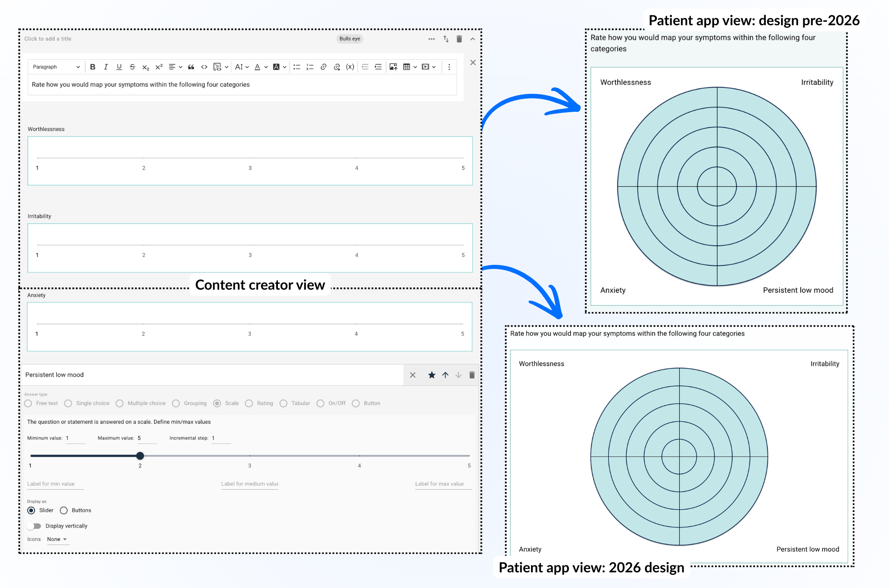The height and width of the screenshot is (588, 889).
Task: Open the Paragraph style dropdown
Action: tap(56, 67)
